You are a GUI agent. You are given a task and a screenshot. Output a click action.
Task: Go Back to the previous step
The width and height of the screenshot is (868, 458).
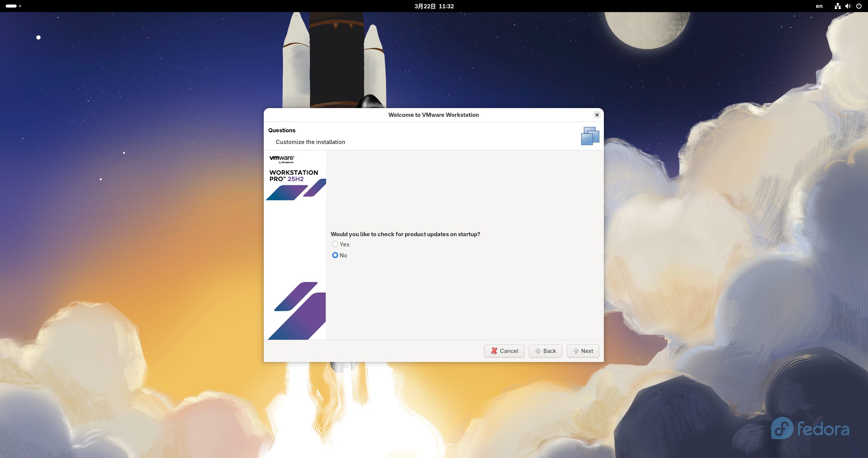coord(545,351)
